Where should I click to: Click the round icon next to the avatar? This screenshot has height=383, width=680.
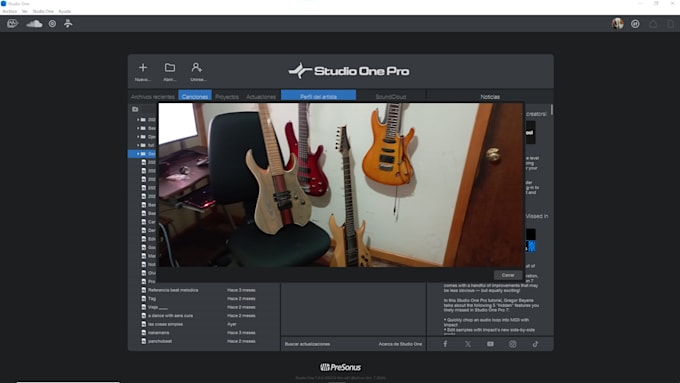click(635, 24)
